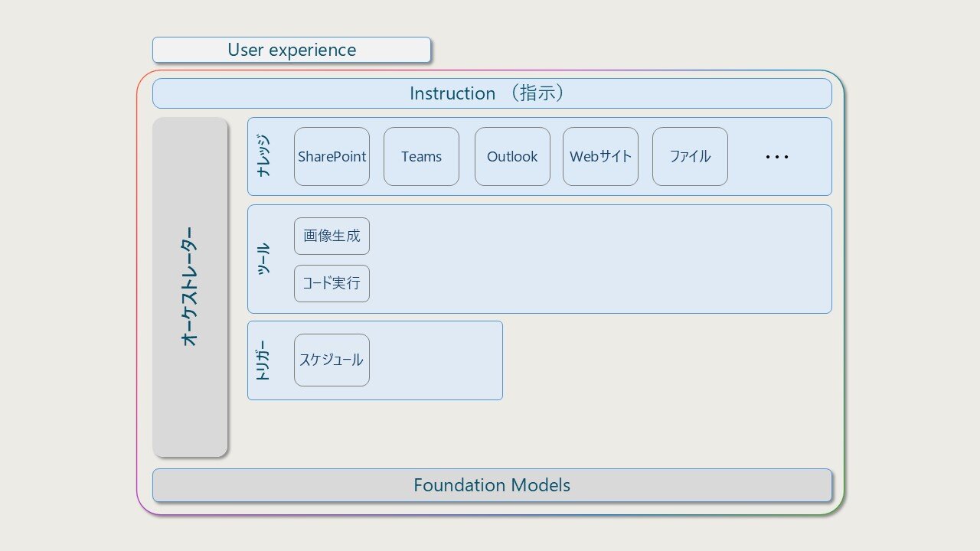Click the Webサイト knowledge box

tap(600, 156)
